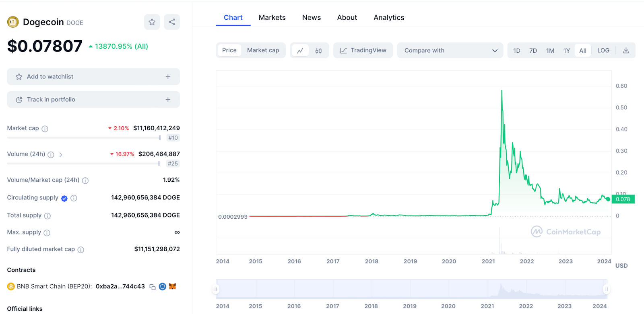This screenshot has height=314, width=644.
Task: Set chart range to 1Y
Action: (567, 51)
